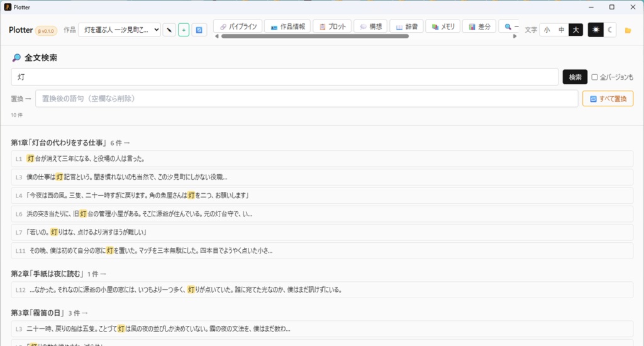
Task: Open result それなのに源爺の小屋の窓には
Action: pos(322,290)
